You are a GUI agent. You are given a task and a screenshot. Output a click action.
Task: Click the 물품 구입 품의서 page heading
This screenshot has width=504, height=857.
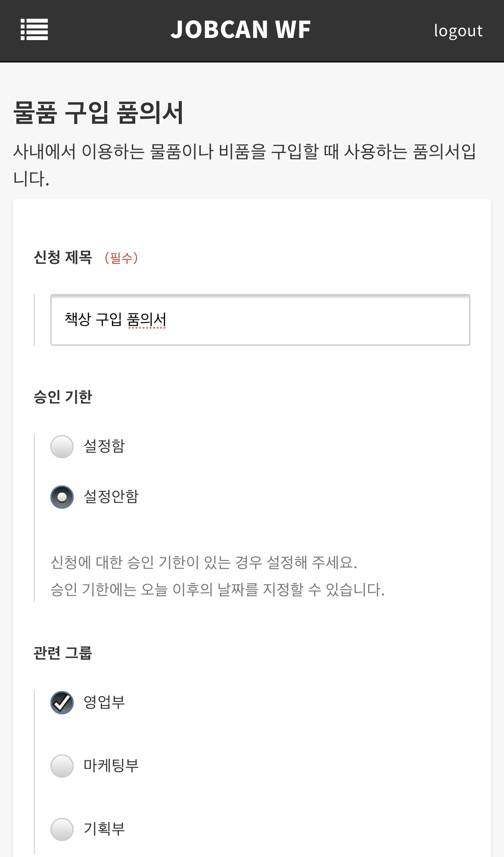click(99, 113)
